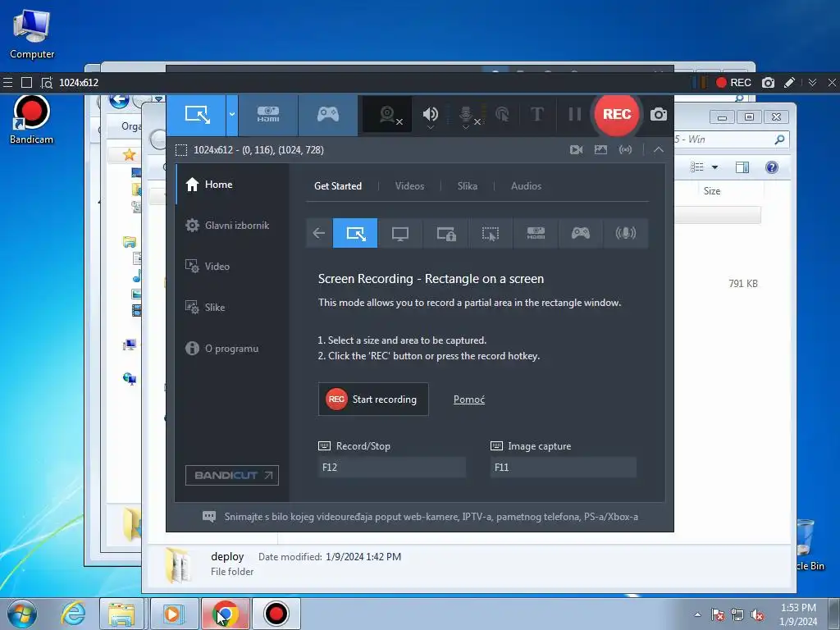Toggle microphone recording
840x630 pixels.
coord(467,114)
